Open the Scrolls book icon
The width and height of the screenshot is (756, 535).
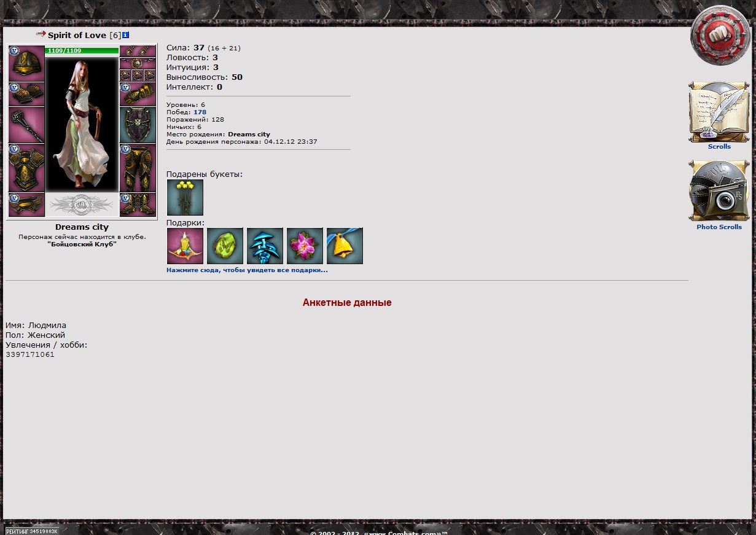click(x=719, y=111)
